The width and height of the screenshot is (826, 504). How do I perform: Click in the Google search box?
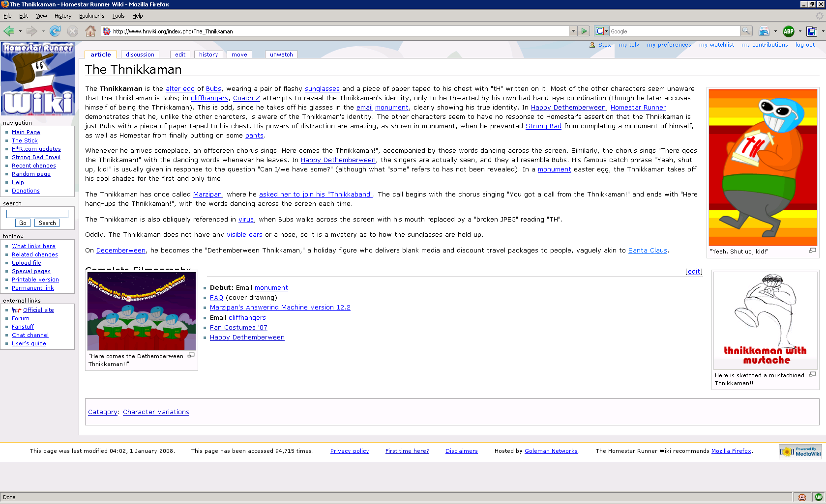tap(675, 31)
